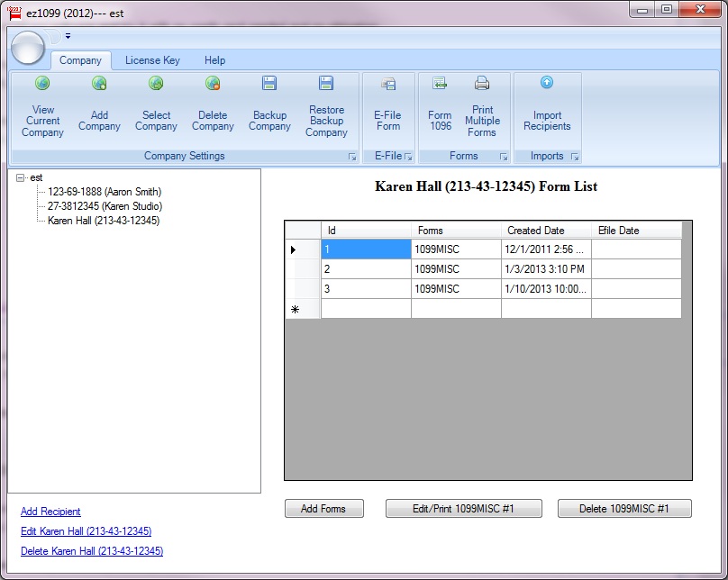Click the 1099MISC cell in row 2
This screenshot has width=728, height=580.
456,269
